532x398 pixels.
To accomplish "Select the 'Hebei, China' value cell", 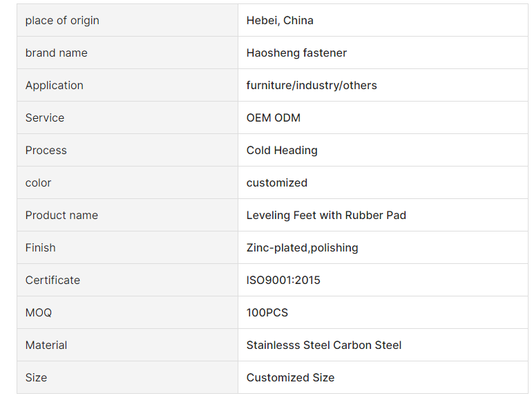I will click(x=280, y=21).
